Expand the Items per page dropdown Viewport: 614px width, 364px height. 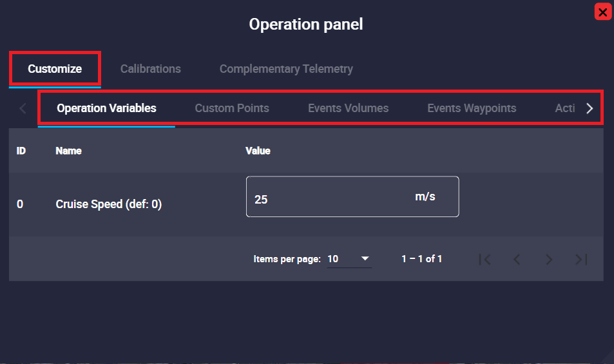pos(349,259)
